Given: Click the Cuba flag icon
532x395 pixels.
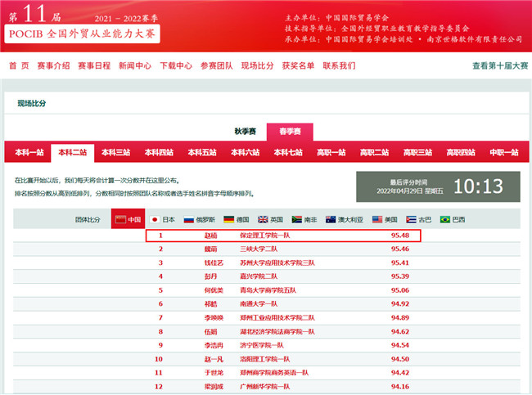Looking at the screenshot, I should tap(411, 219).
